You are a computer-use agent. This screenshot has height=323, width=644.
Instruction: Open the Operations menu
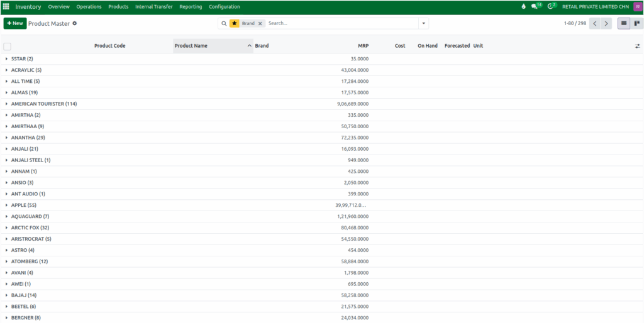89,6
